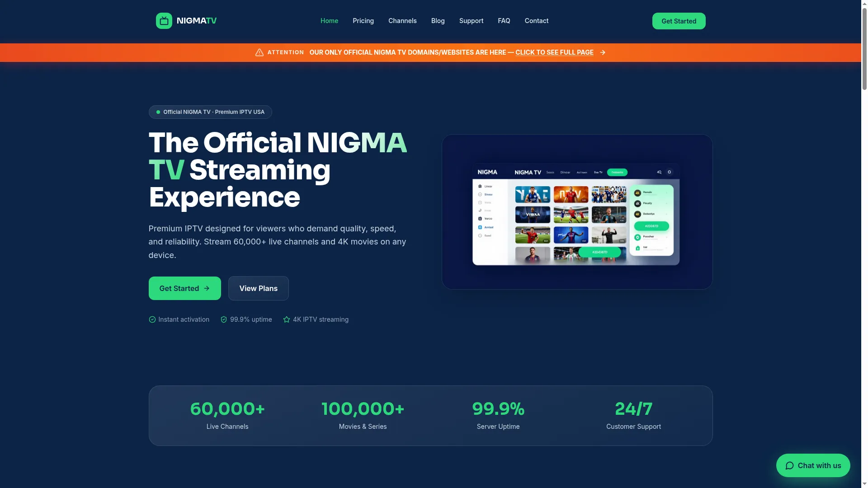Screen dimensions: 868x488
Task: Open the Support nav link
Action: click(471, 21)
